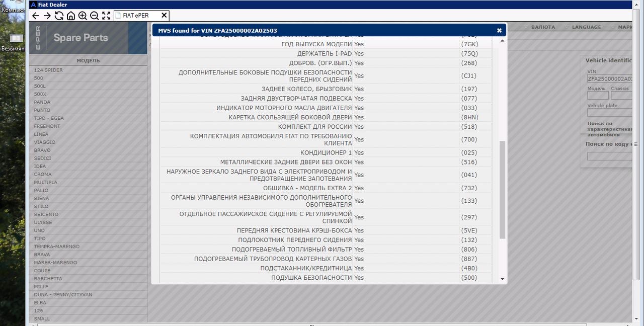Click the КОНДИЦИОНЕР 1 row
644x326 pixels.
[326, 152]
